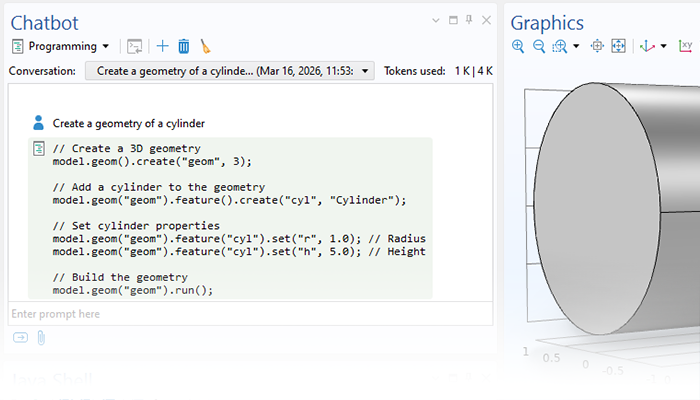The height and width of the screenshot is (400, 700).
Task: Maximize the Chatbot panel
Action: [x=453, y=20]
